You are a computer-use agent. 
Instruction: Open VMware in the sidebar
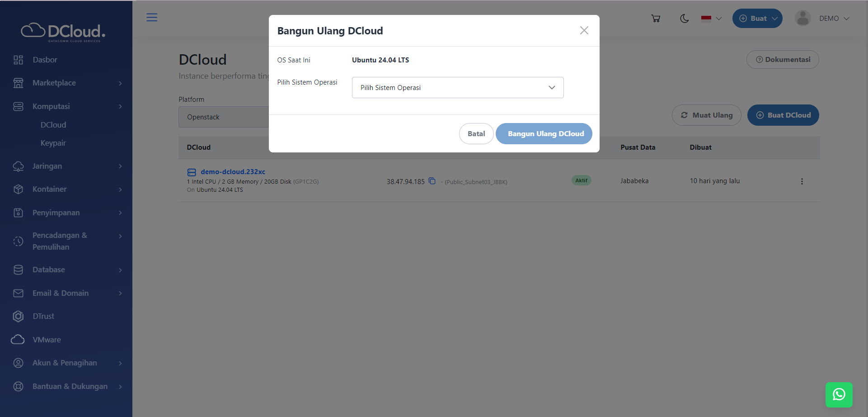(x=47, y=340)
